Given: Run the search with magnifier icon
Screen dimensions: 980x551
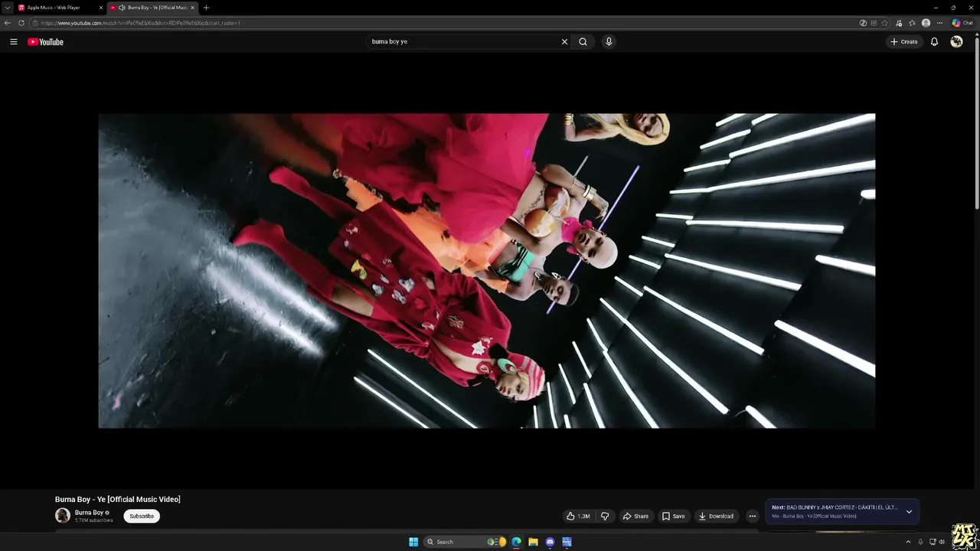Looking at the screenshot, I should 583,42.
